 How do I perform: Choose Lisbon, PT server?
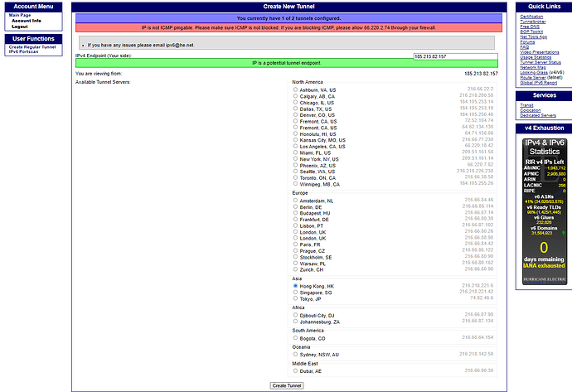pyautogui.click(x=295, y=225)
